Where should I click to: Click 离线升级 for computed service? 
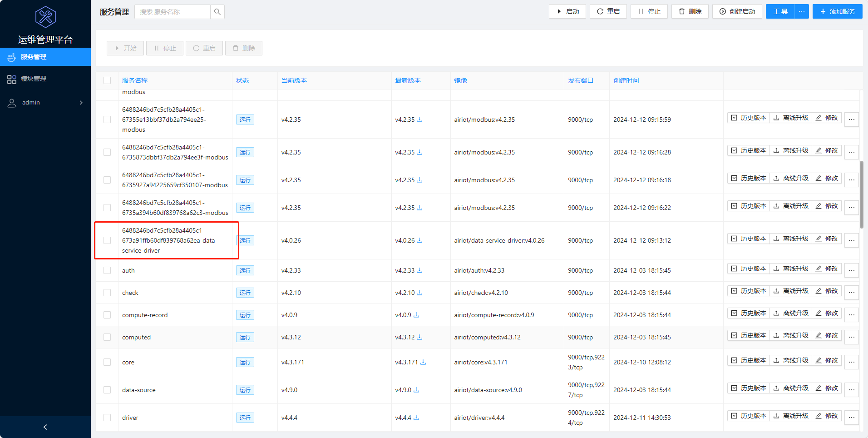coord(791,335)
